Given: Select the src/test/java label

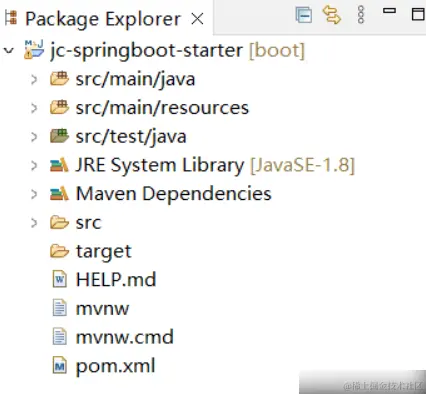Looking at the screenshot, I should click(131, 137).
